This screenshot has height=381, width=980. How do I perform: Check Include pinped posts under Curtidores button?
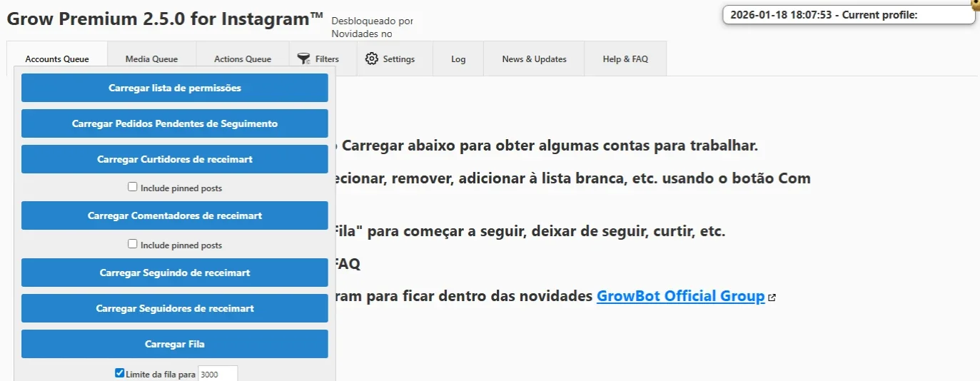tap(133, 187)
